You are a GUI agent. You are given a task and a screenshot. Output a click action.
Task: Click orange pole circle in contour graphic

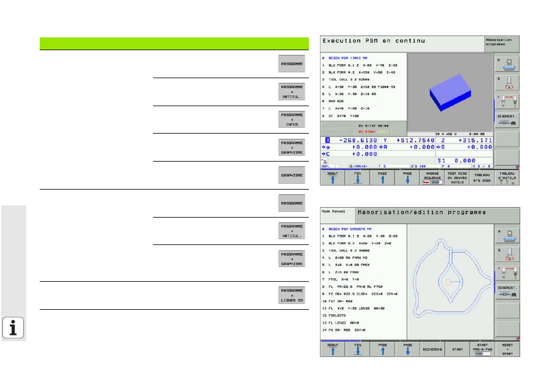(448, 282)
